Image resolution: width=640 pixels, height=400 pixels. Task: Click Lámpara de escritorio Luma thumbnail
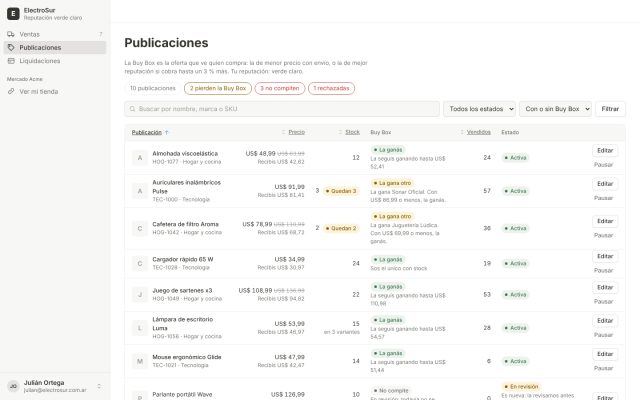pyautogui.click(x=140, y=328)
